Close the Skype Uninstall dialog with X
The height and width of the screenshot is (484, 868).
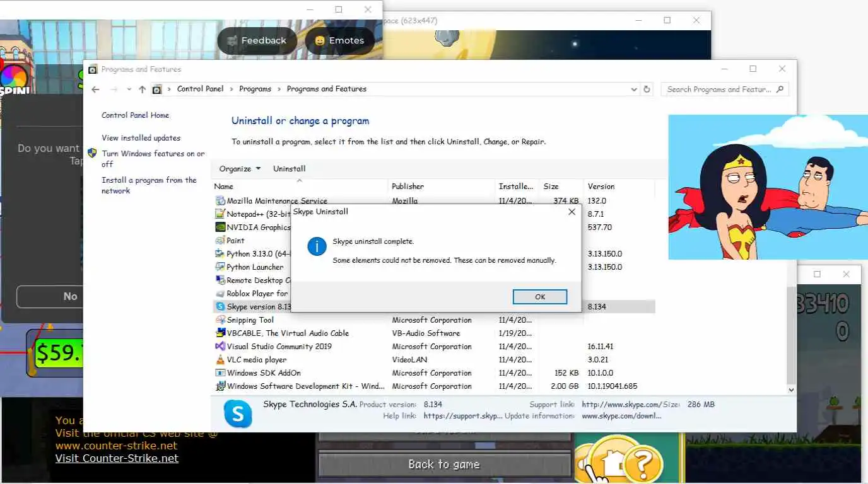[x=572, y=212]
